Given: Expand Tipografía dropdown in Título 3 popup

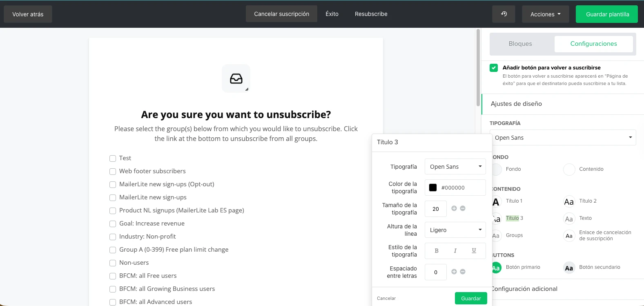Looking at the screenshot, I should tap(455, 167).
